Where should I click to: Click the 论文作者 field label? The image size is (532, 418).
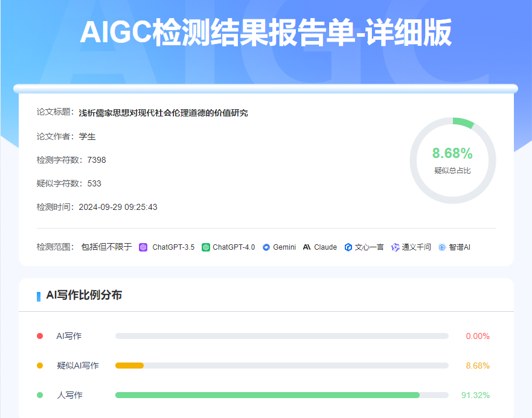coord(55,136)
